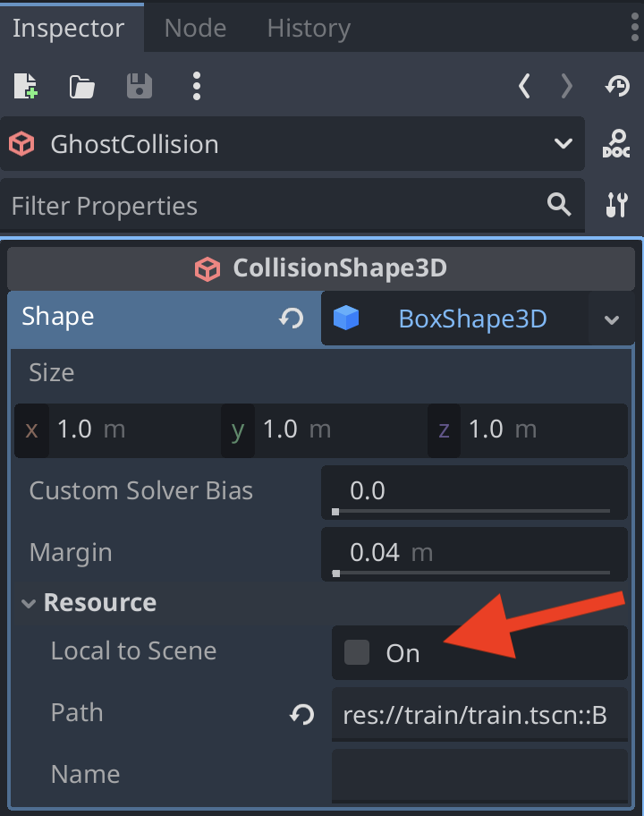644x816 pixels.
Task: Enable Local to Scene checkbox
Action: 357,652
